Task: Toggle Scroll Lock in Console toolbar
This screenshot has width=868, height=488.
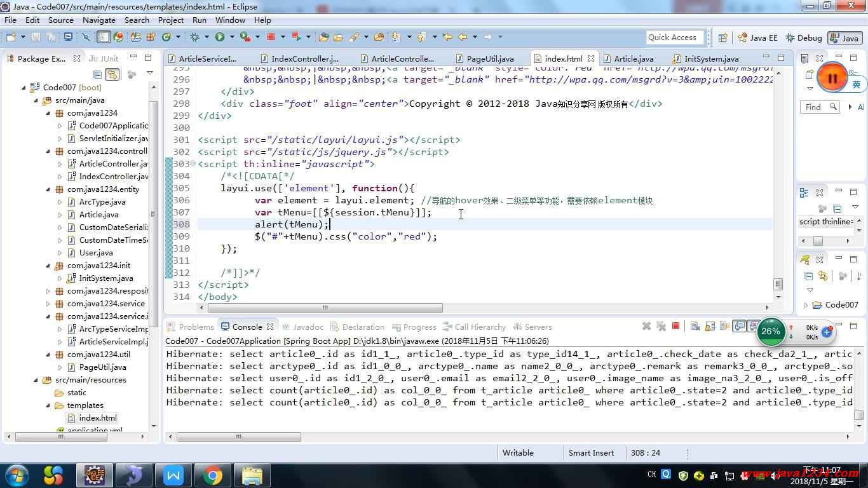Action: point(710,326)
